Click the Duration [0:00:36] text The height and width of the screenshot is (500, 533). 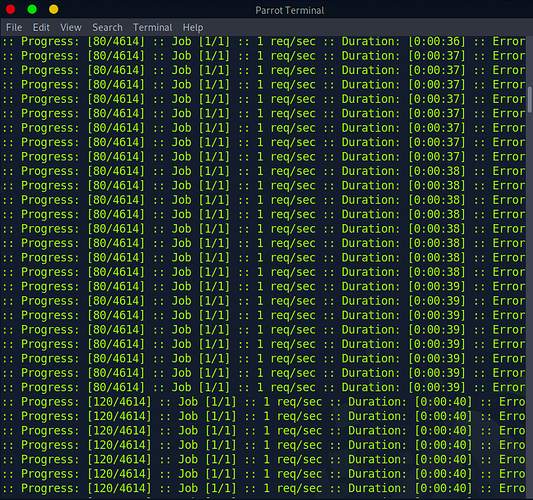coord(403,41)
